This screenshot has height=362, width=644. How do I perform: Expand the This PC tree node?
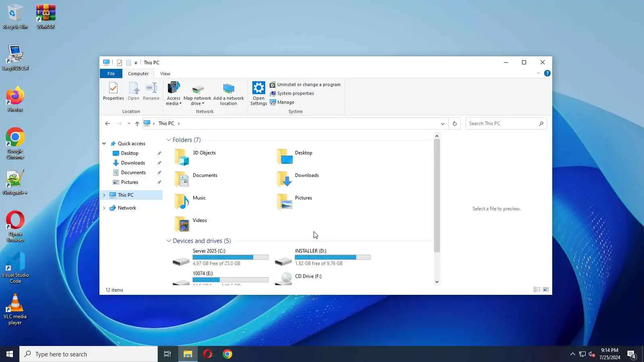click(104, 195)
